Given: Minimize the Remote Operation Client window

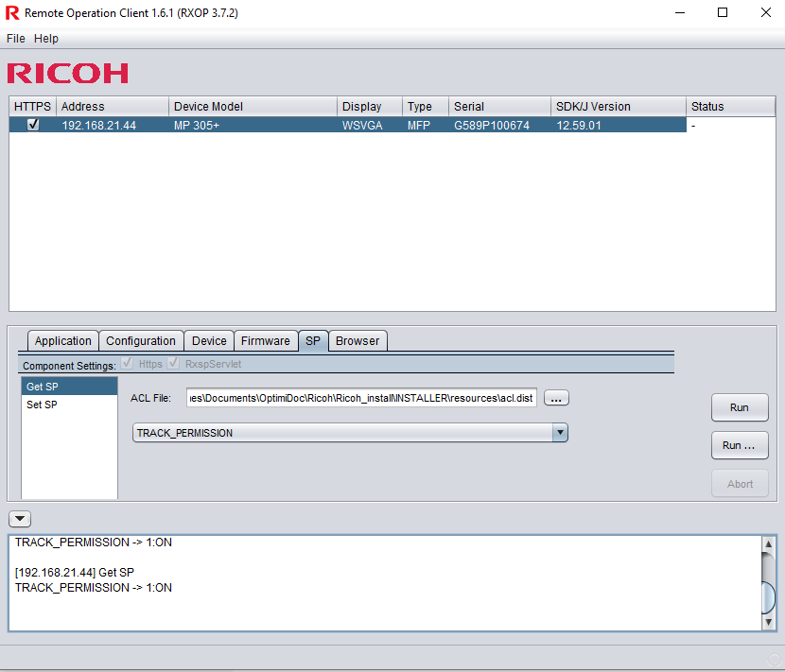Looking at the screenshot, I should click(680, 13).
